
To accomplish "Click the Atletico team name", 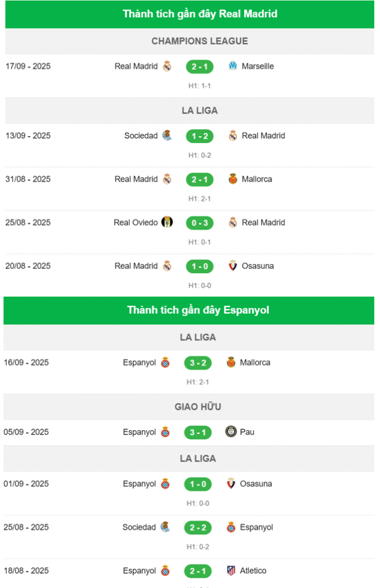I will (253, 570).
